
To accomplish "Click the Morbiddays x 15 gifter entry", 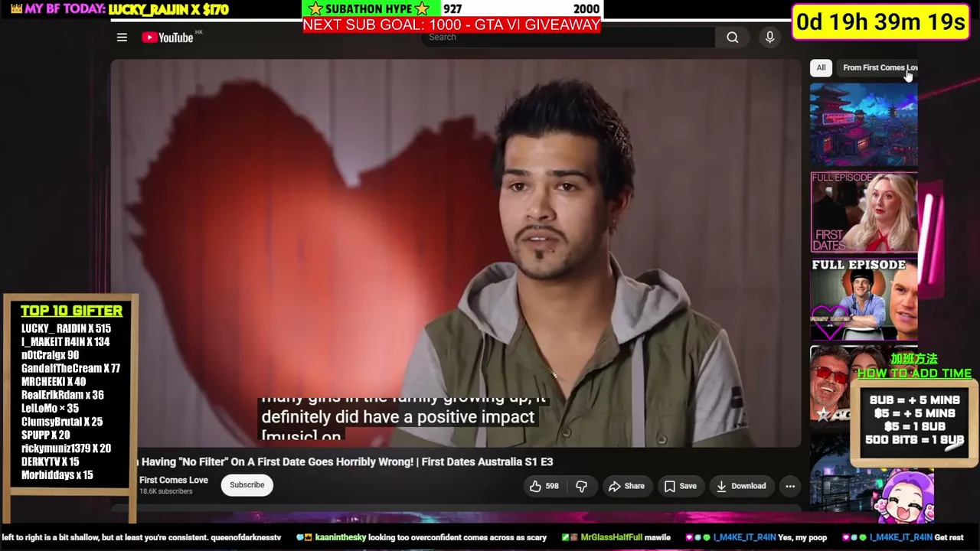I will tap(57, 475).
